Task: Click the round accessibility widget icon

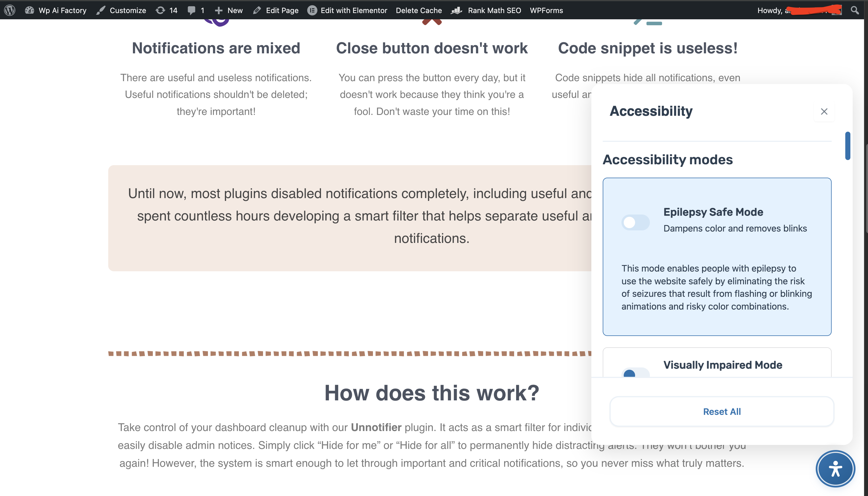Action: coord(835,469)
